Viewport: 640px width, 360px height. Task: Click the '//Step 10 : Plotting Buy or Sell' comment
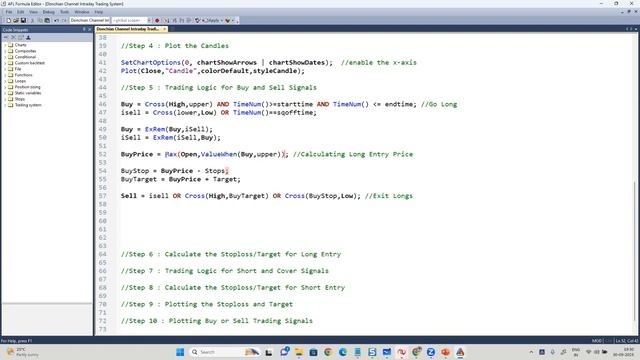click(x=217, y=321)
